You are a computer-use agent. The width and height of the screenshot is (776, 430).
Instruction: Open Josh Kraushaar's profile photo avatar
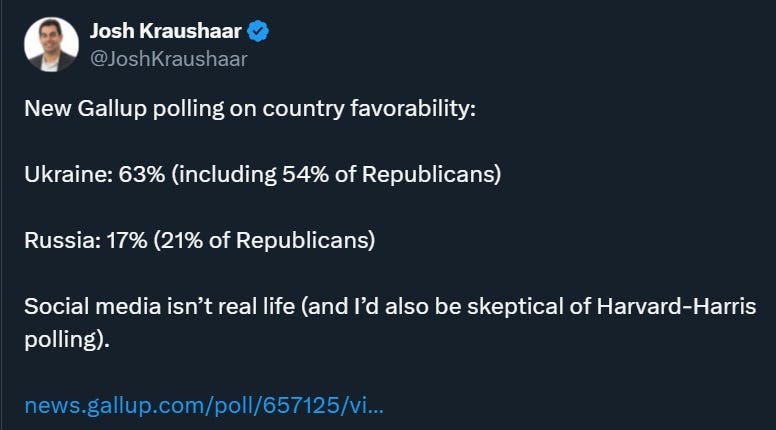51,45
